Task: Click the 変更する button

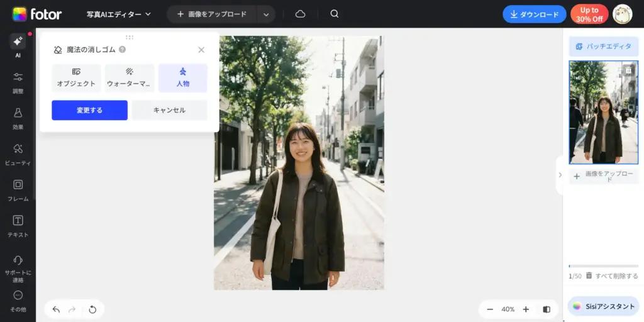Action: (x=89, y=110)
